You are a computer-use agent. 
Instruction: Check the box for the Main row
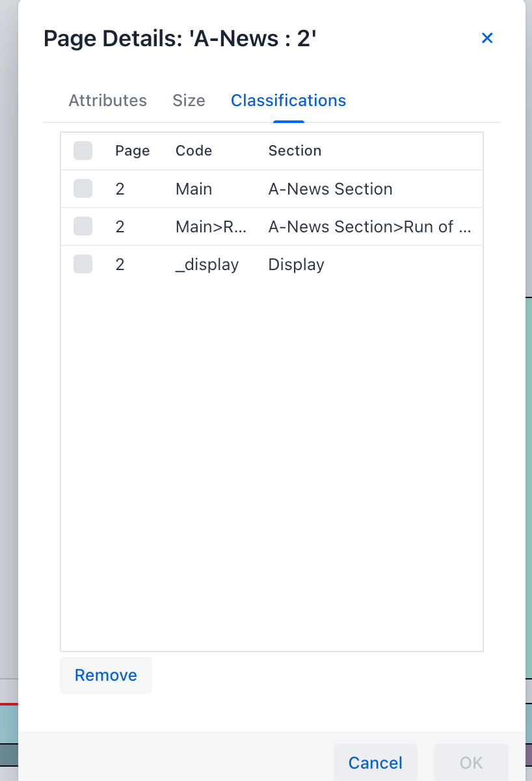pos(83,189)
